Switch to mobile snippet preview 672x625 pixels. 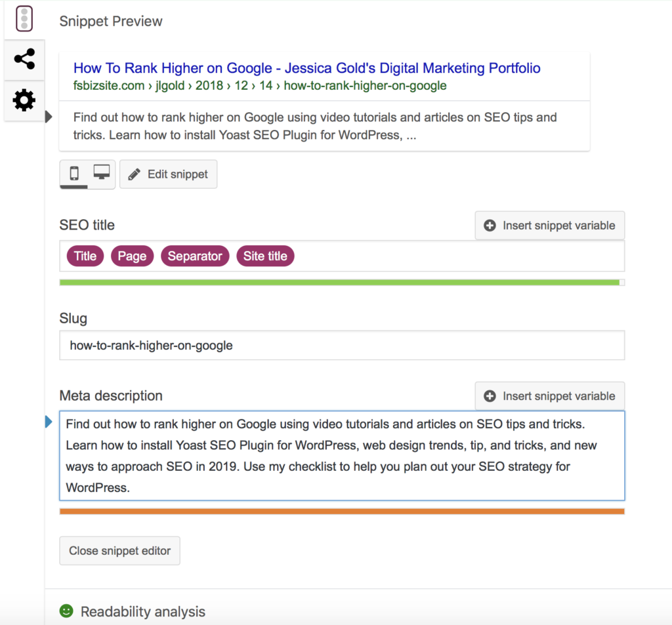pos(74,174)
